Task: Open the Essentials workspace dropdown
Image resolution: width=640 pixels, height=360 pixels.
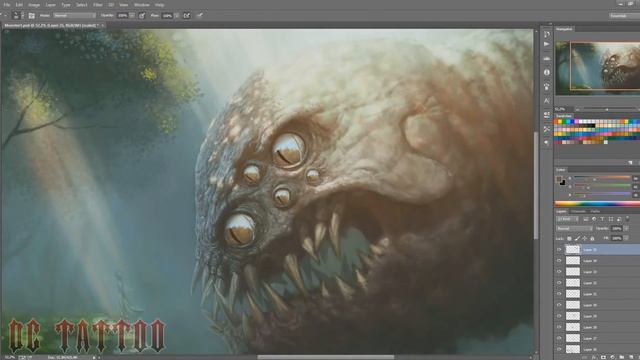Action: tap(624, 16)
